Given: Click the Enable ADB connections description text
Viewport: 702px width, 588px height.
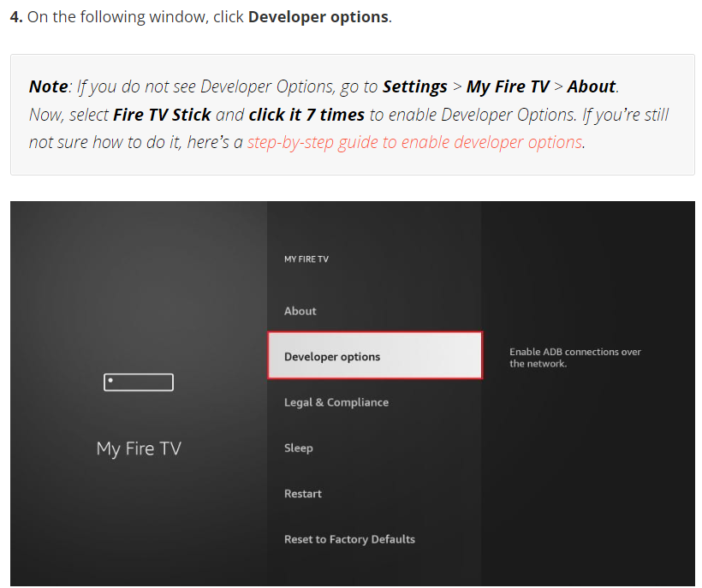Looking at the screenshot, I should pyautogui.click(x=574, y=358).
